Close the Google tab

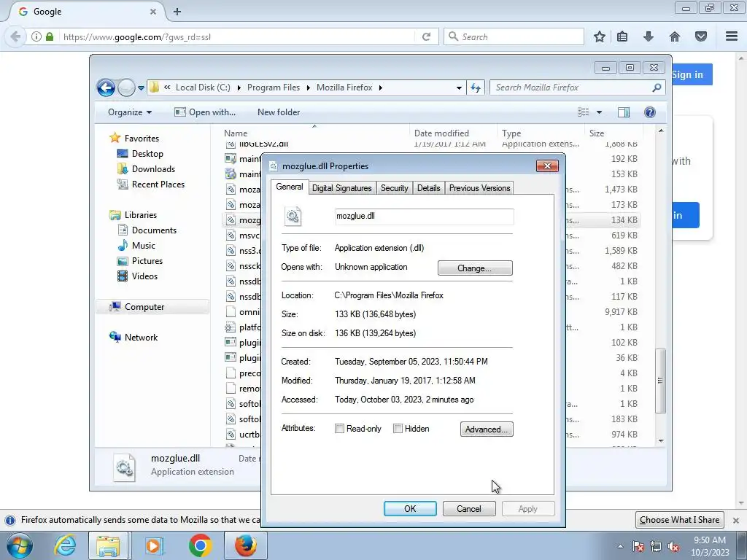click(x=153, y=12)
